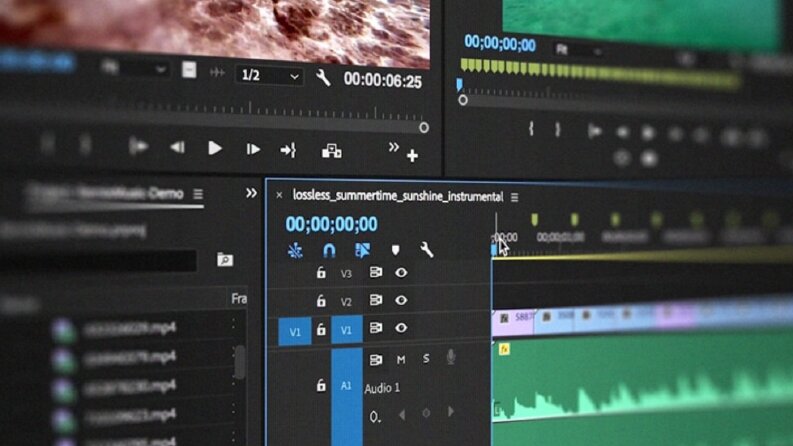Viewport: 793px width, 446px height.
Task: Step back one frame in Source monitor
Action: click(x=177, y=148)
